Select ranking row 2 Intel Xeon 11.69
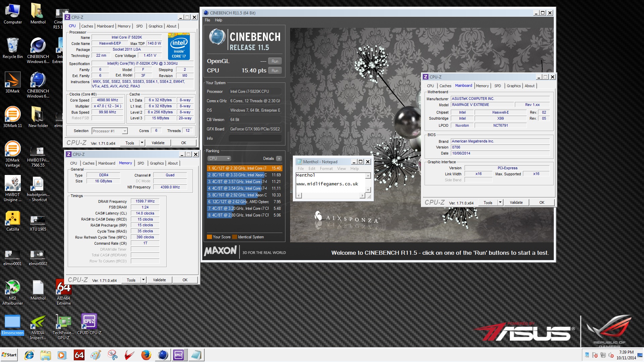 245,175
